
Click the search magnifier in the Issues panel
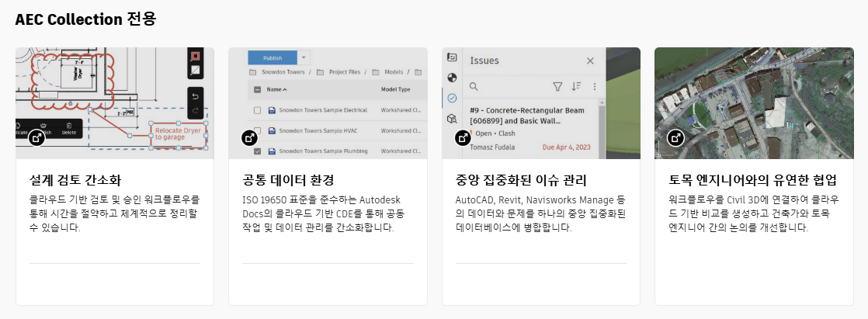coord(474,86)
